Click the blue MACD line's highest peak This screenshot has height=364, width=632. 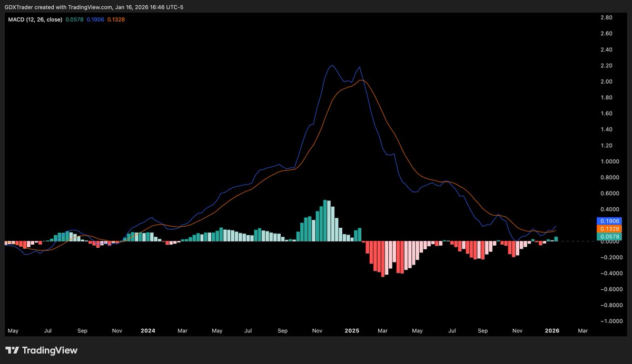(332, 65)
